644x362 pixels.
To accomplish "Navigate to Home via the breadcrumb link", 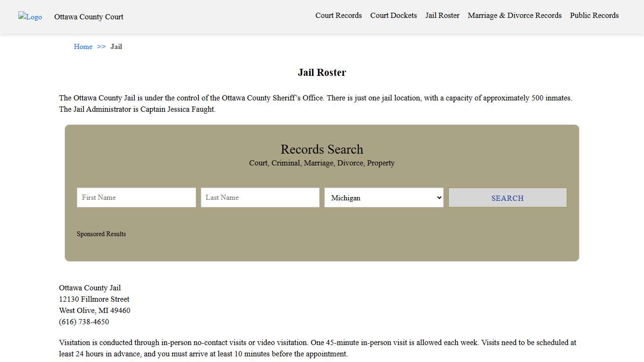I will click(83, 47).
